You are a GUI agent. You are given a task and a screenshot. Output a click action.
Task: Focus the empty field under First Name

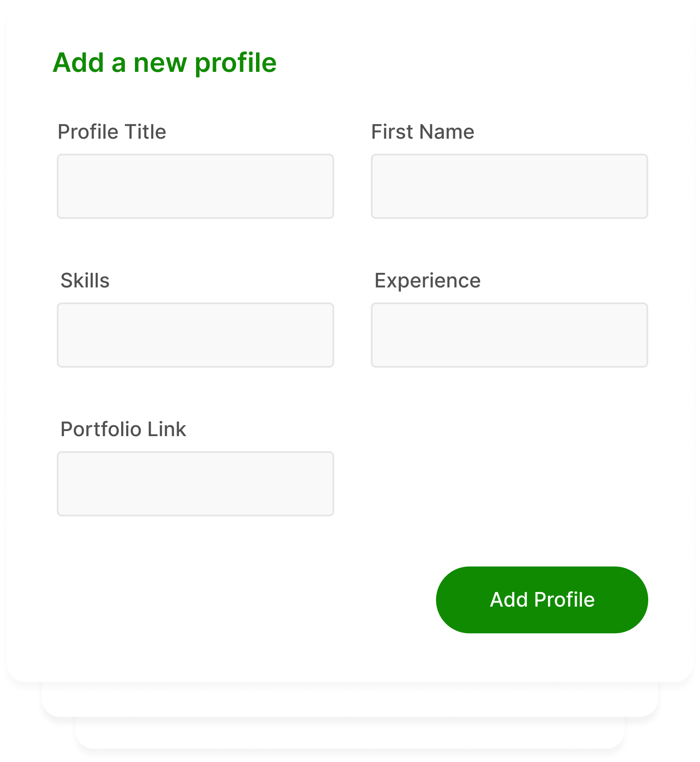(509, 186)
